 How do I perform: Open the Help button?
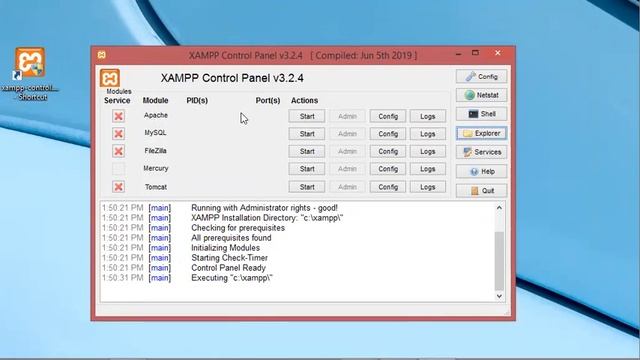click(x=481, y=171)
